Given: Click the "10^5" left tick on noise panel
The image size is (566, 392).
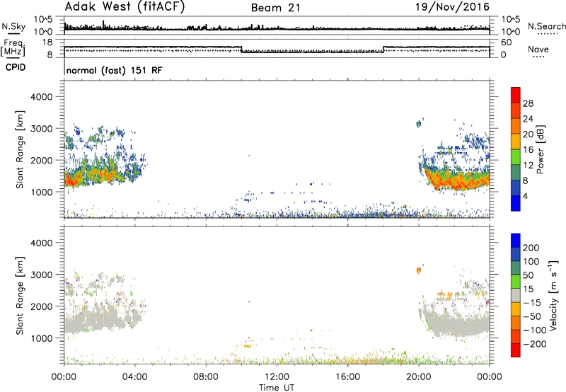Looking at the screenshot, I should [43, 19].
